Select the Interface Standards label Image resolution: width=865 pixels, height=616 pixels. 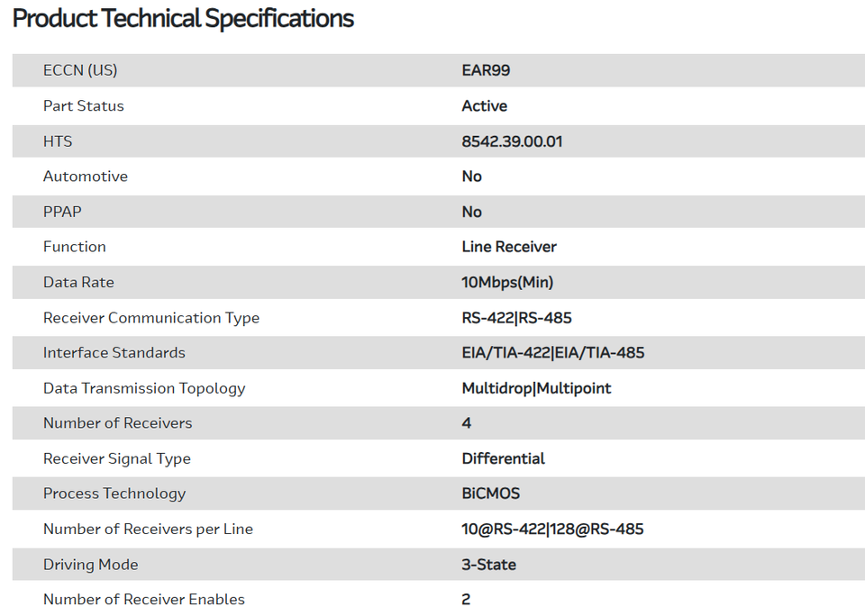114,353
